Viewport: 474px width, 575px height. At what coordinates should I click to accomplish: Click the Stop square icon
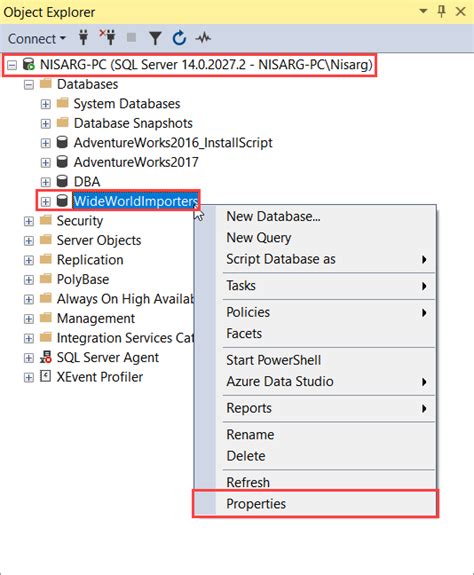tap(131, 37)
